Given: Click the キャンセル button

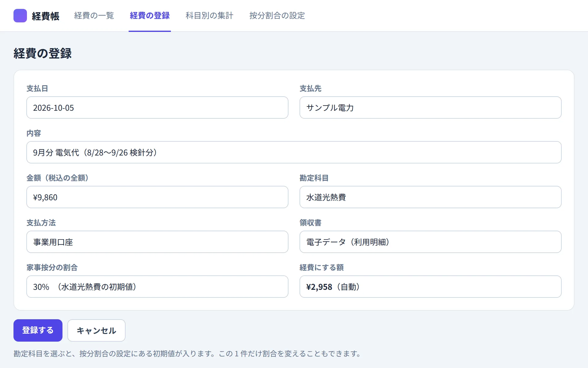Looking at the screenshot, I should (x=96, y=330).
